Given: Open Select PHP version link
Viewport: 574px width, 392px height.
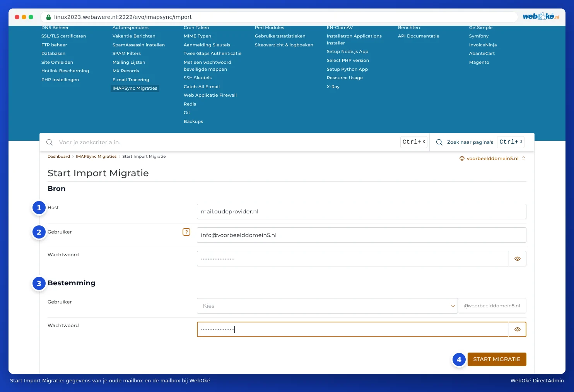Looking at the screenshot, I should click(x=348, y=61).
